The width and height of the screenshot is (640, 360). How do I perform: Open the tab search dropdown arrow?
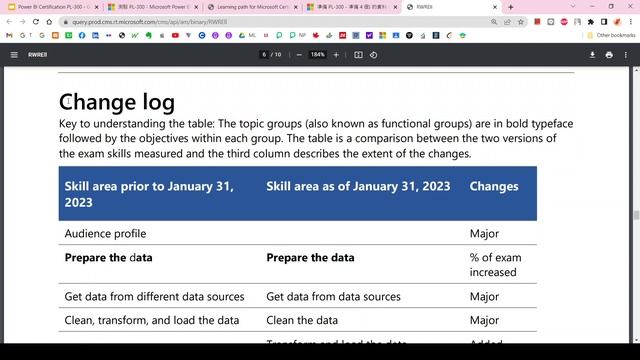pos(573,7)
